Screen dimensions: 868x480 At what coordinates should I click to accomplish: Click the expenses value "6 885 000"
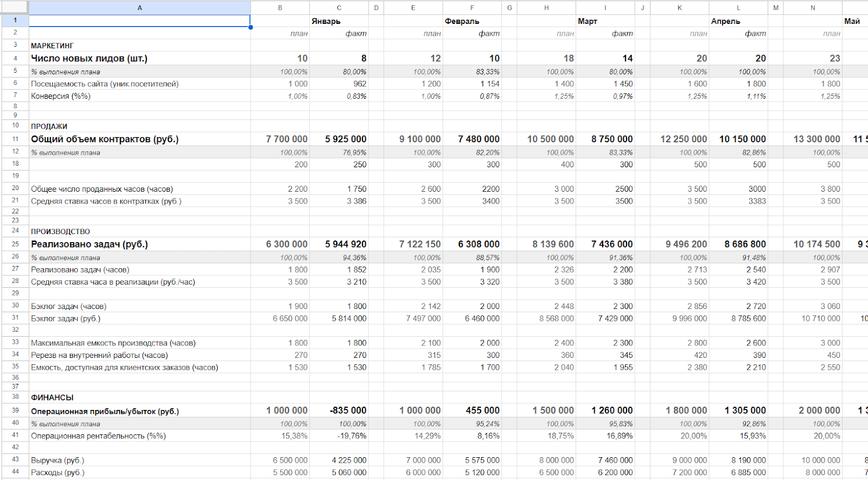pos(738,472)
